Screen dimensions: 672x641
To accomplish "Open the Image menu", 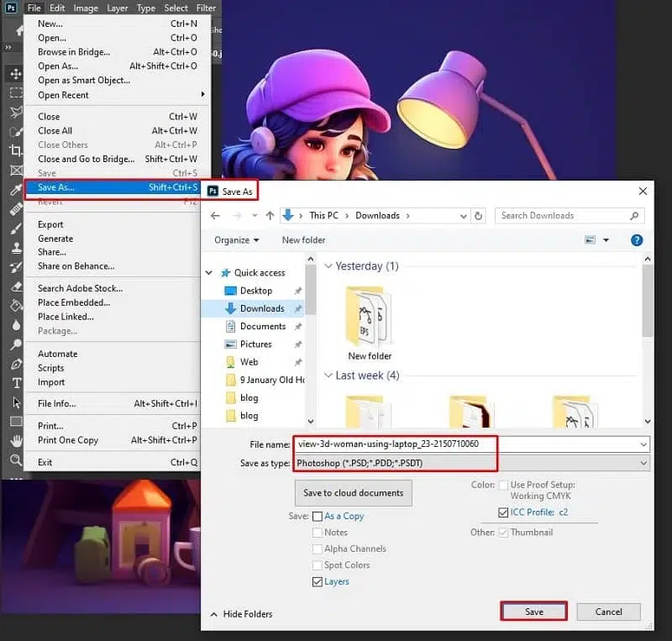I will [x=86, y=8].
